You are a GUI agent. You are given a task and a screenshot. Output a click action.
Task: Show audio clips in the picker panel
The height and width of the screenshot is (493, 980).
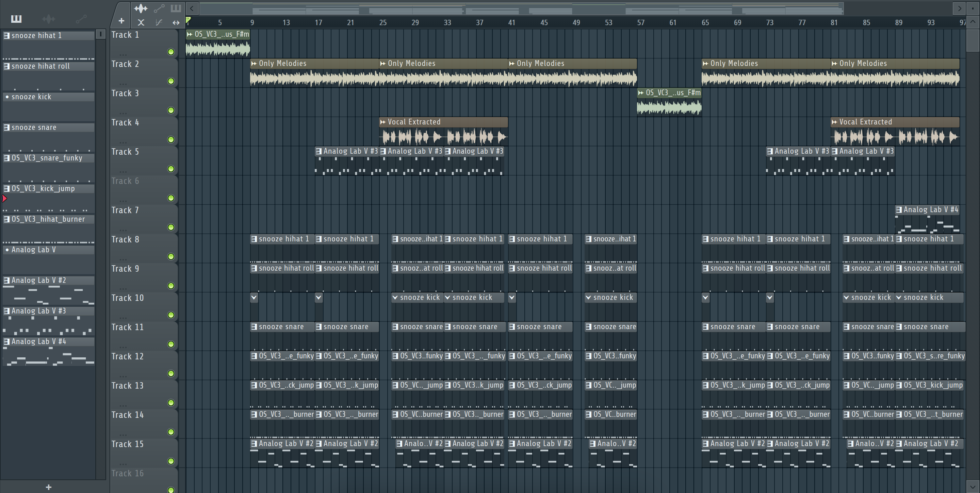coord(49,18)
